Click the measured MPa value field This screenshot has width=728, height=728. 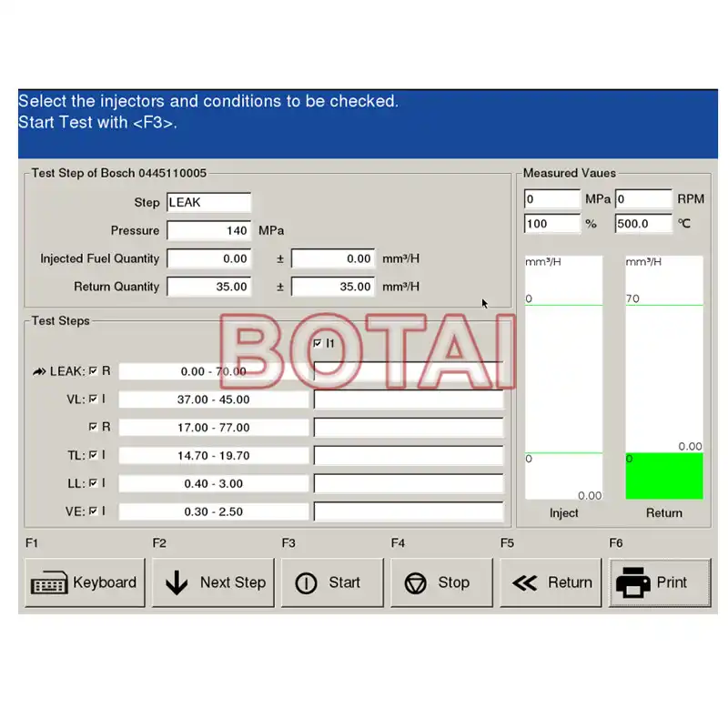(x=552, y=199)
